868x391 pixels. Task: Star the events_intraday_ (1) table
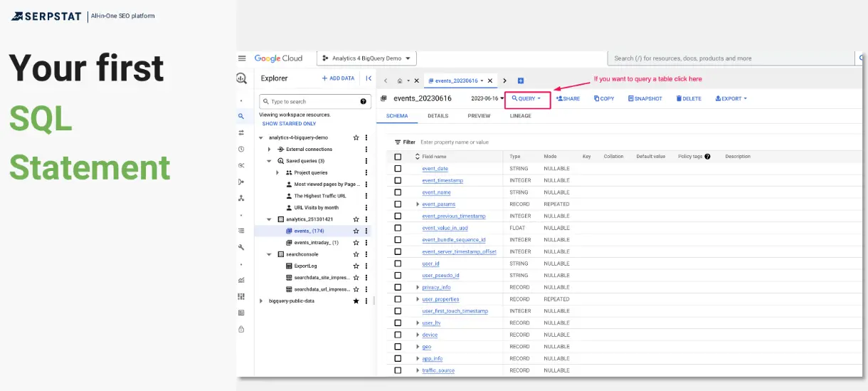coord(356,243)
